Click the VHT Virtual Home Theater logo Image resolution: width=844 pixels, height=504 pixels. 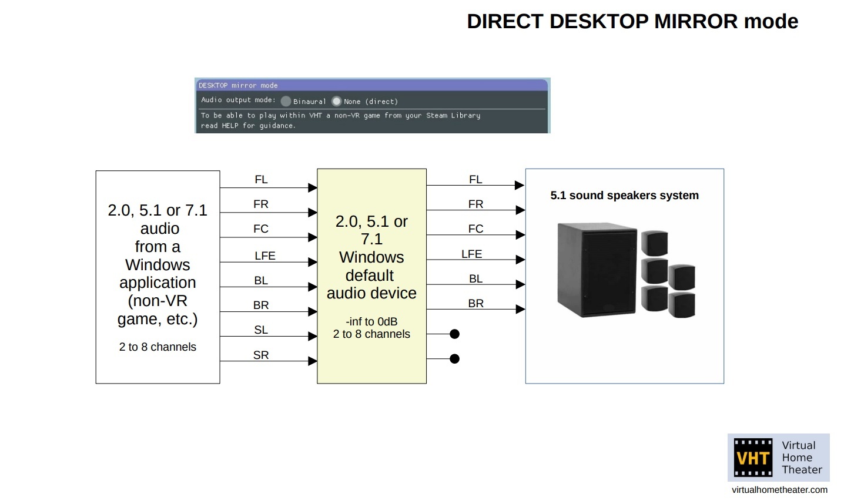tap(778, 458)
